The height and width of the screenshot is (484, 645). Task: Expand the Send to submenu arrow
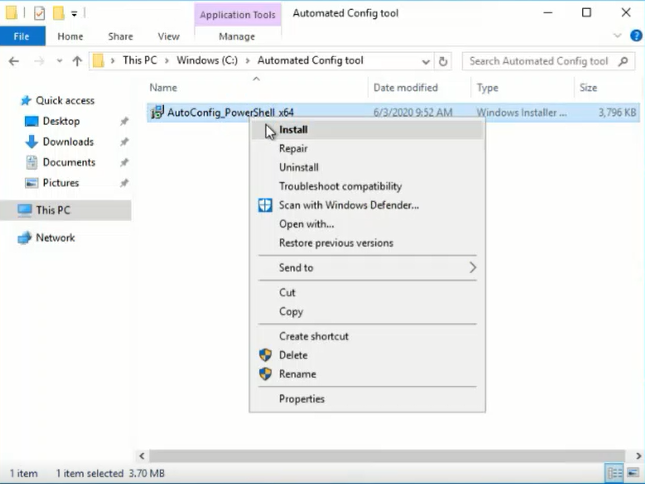(473, 268)
